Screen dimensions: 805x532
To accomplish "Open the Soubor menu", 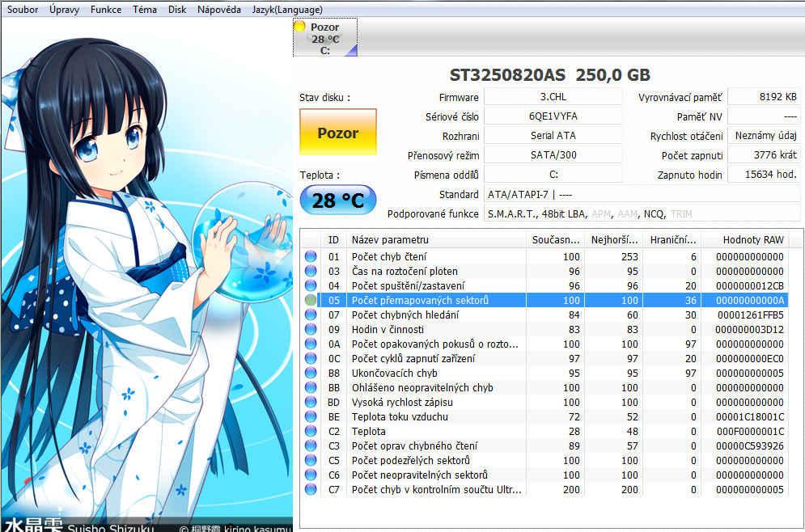I will tap(23, 9).
